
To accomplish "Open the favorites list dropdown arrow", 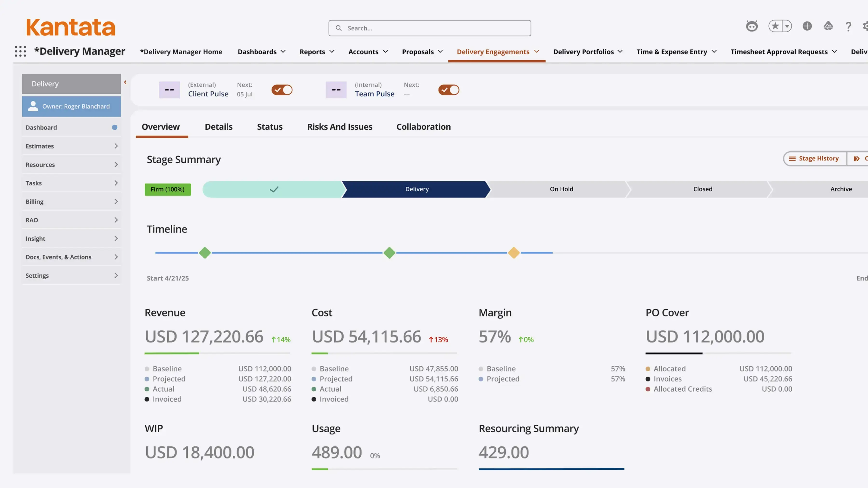I will point(787,26).
